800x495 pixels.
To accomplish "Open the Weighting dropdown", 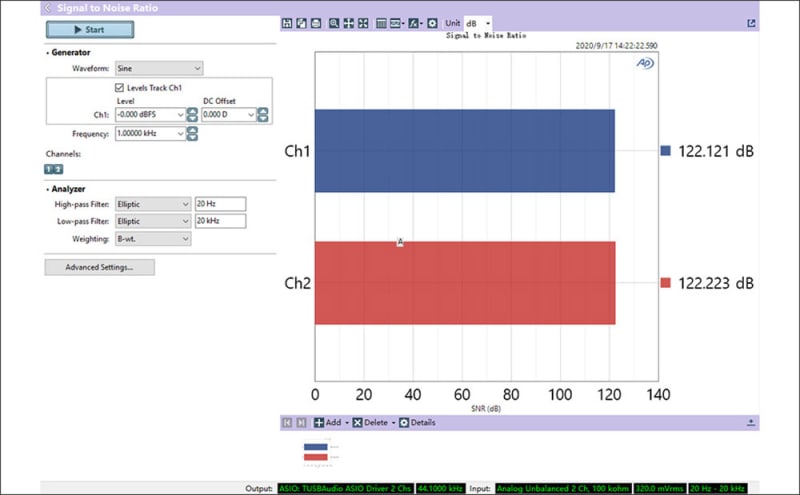I will [153, 239].
